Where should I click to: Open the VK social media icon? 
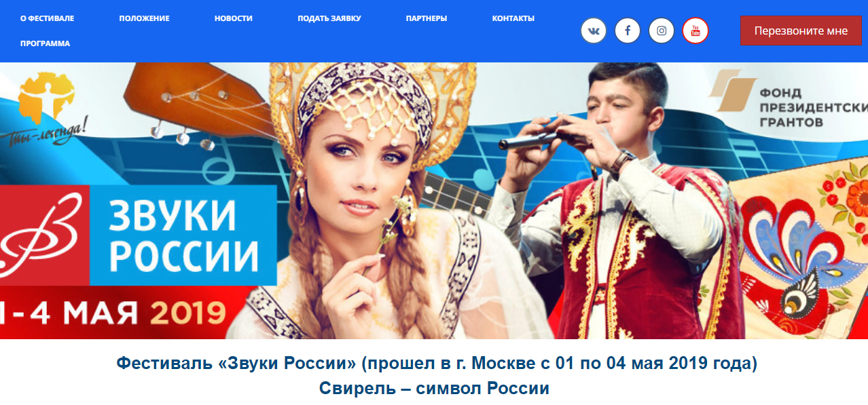click(x=594, y=31)
